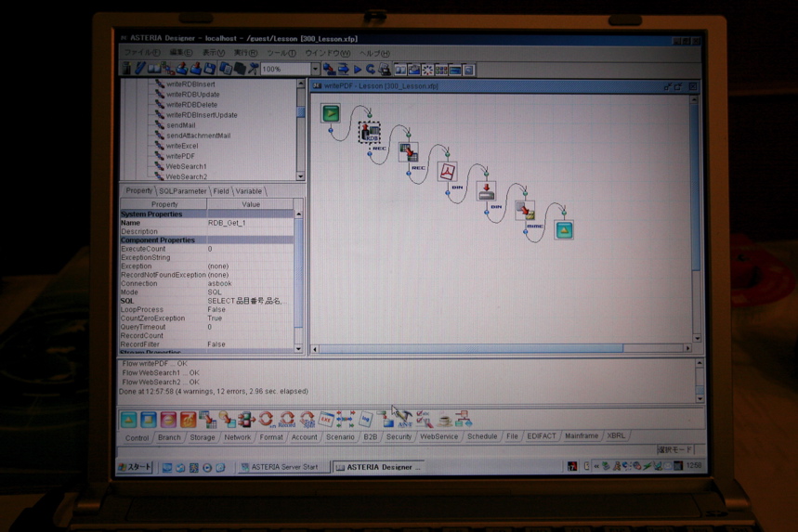The height and width of the screenshot is (532, 798).
Task: Pick the Java coffee cup component in the palette
Action: pos(444,419)
